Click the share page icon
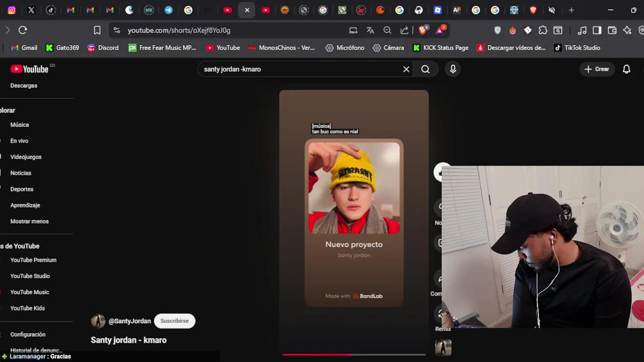The width and height of the screenshot is (644, 362). [x=405, y=30]
